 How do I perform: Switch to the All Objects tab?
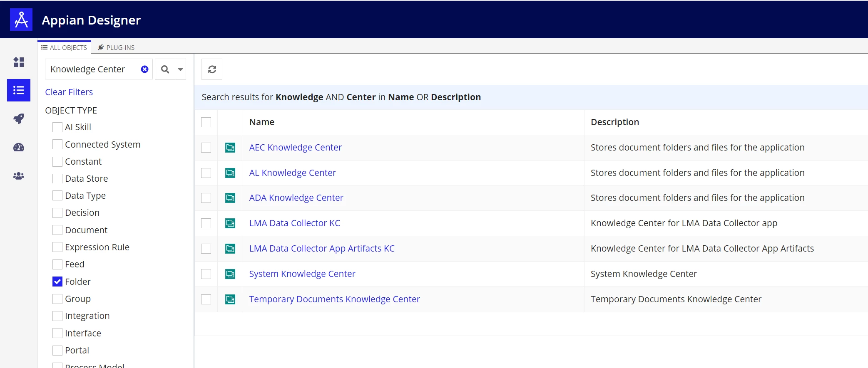[x=64, y=47]
